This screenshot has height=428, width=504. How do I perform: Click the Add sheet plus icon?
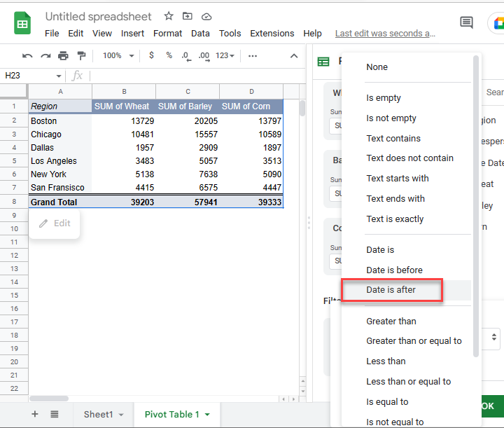[x=35, y=414]
